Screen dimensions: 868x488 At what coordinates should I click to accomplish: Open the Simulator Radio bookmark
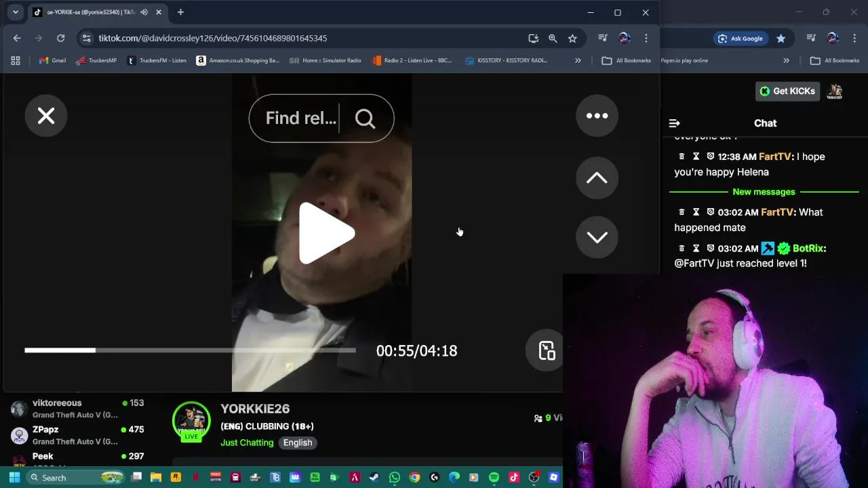click(x=325, y=60)
